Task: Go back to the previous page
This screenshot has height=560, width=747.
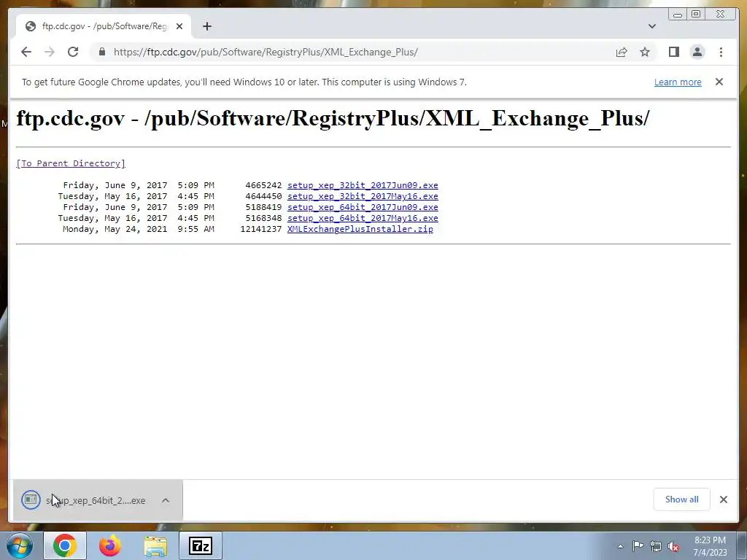Action: tap(26, 52)
